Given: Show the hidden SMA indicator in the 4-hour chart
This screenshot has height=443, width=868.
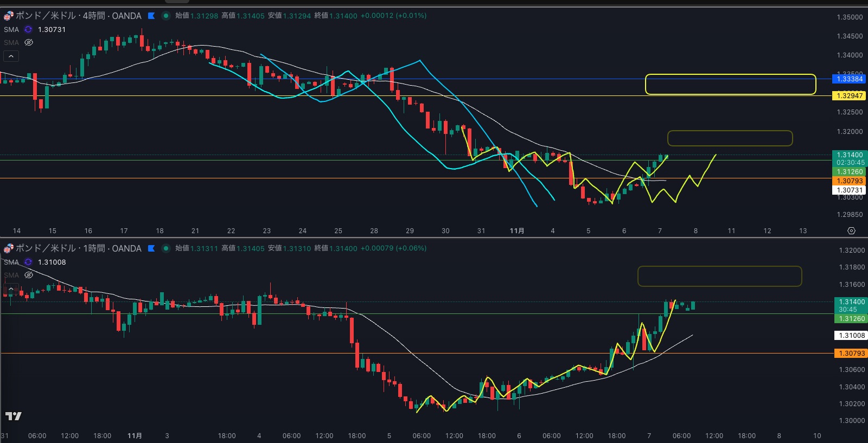Looking at the screenshot, I should (x=29, y=42).
